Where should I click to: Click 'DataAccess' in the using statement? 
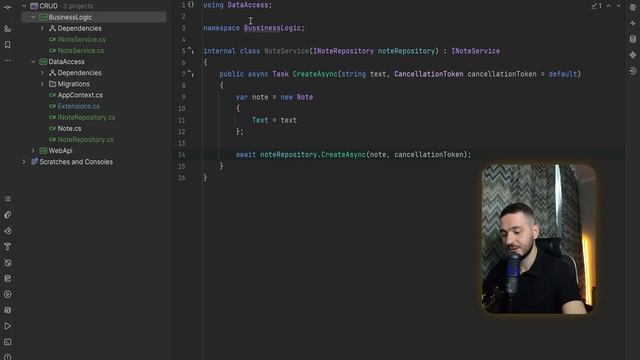tap(248, 5)
